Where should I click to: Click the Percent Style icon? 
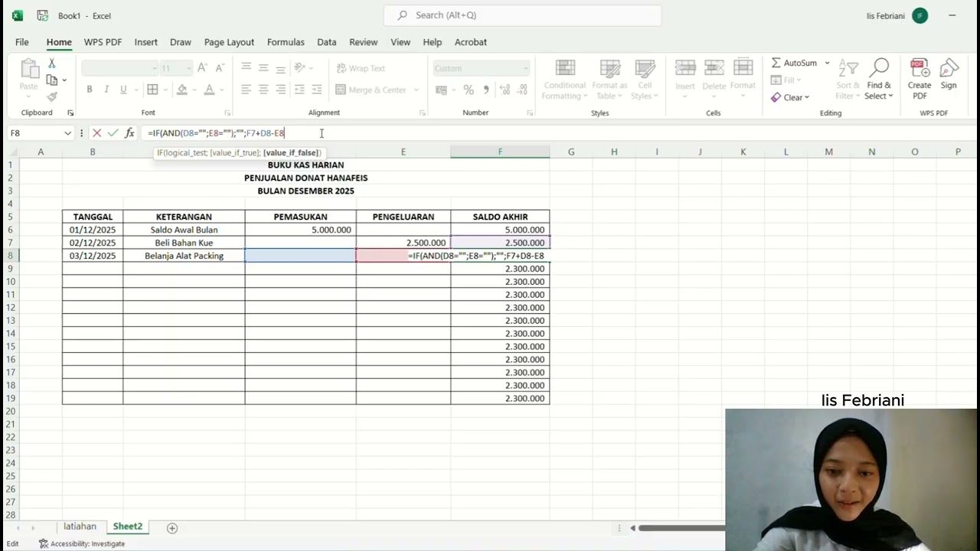coord(469,90)
